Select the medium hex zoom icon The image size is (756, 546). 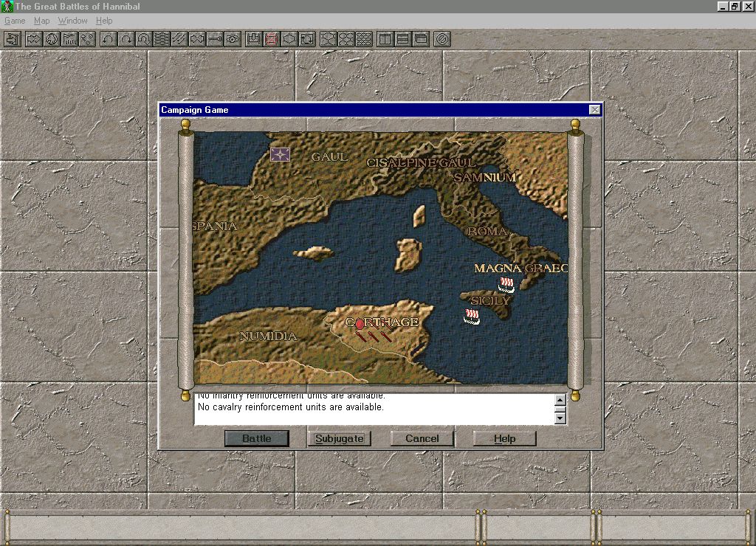pyautogui.click(x=346, y=39)
